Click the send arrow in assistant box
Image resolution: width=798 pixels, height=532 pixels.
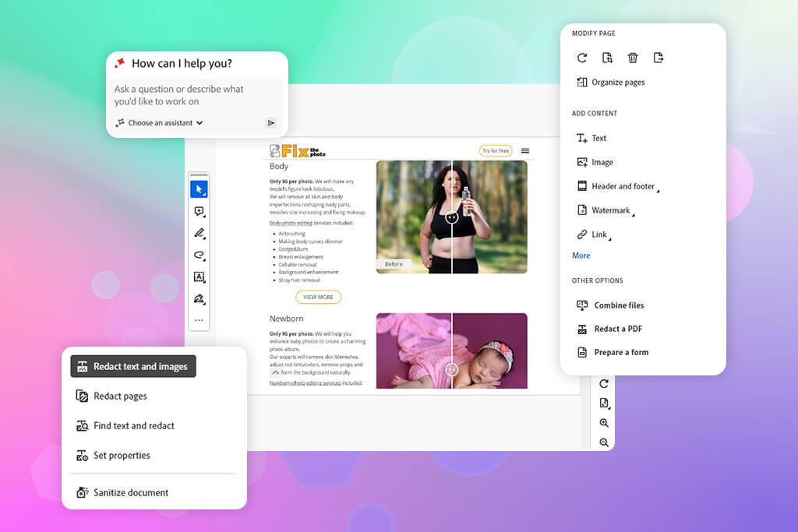click(270, 122)
